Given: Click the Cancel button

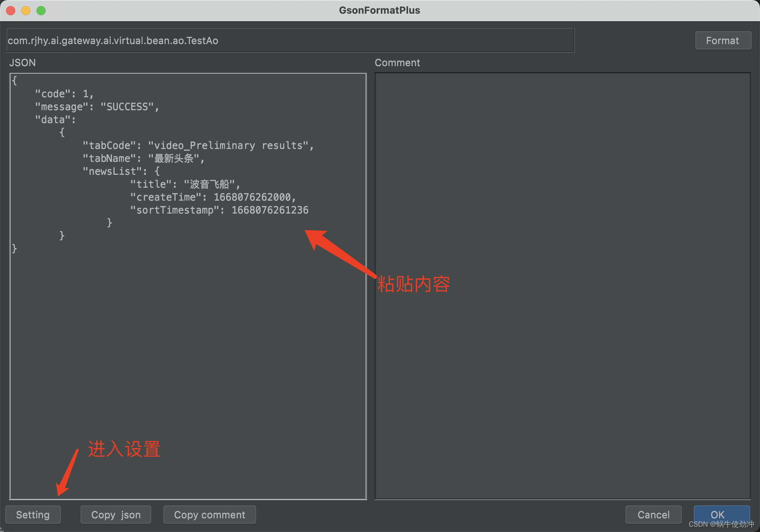Looking at the screenshot, I should pyautogui.click(x=653, y=515).
